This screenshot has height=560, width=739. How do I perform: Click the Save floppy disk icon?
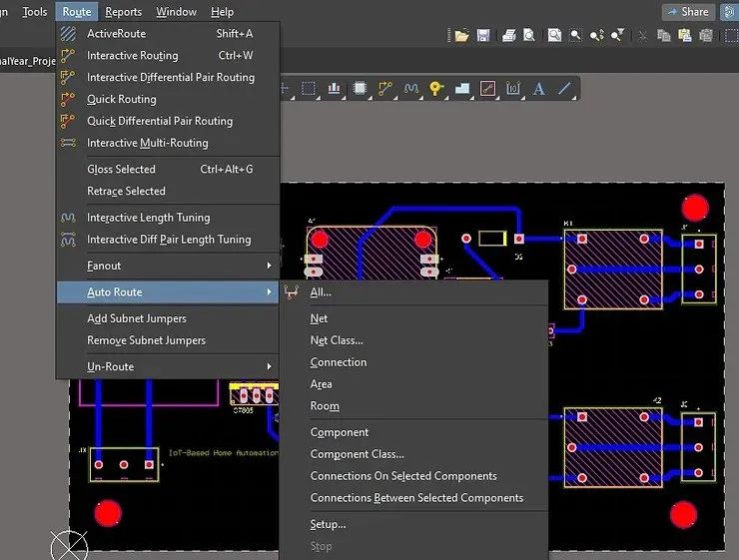(x=483, y=36)
